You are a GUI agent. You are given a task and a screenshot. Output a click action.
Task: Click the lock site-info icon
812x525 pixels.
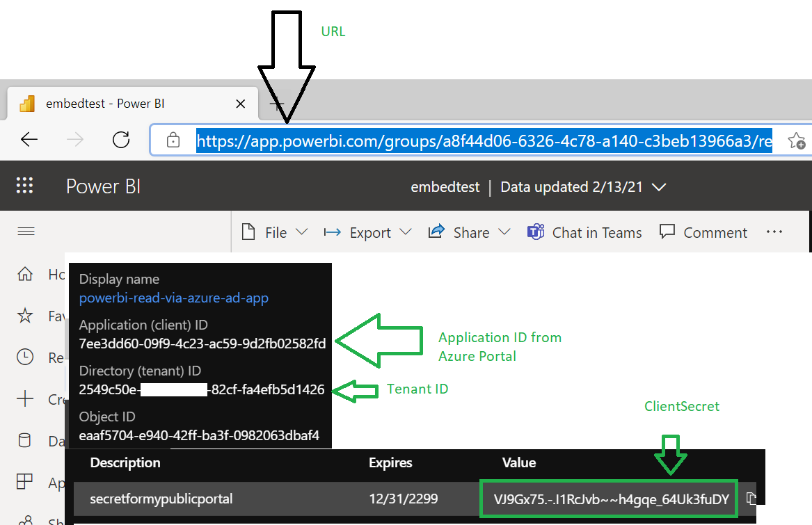tap(173, 140)
